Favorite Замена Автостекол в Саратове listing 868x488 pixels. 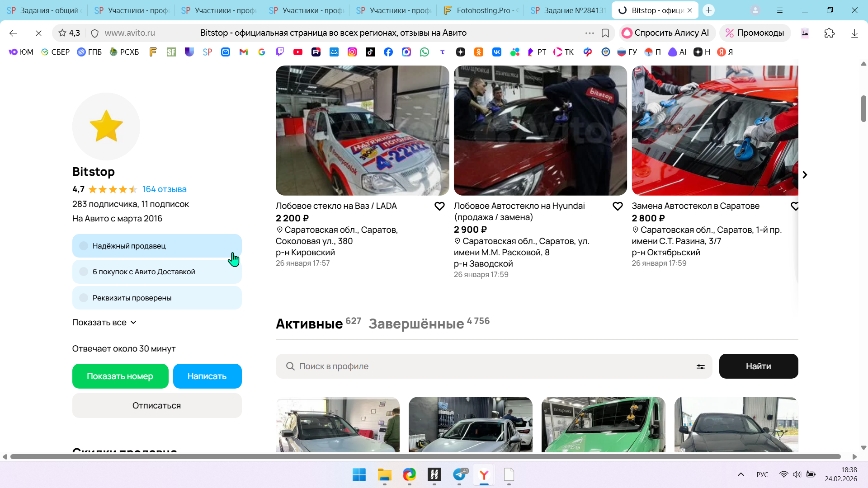pos(794,206)
